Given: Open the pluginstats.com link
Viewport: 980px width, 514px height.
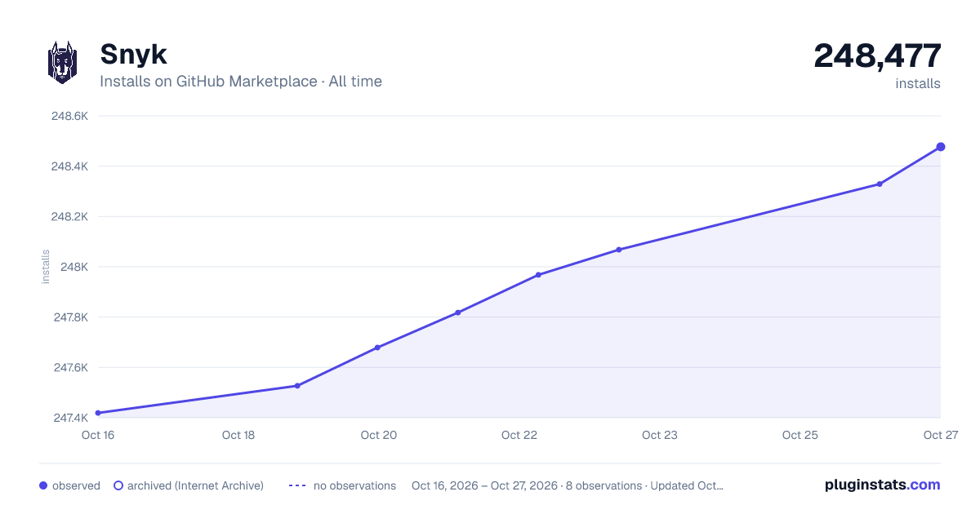Looking at the screenshot, I should pyautogui.click(x=883, y=485).
